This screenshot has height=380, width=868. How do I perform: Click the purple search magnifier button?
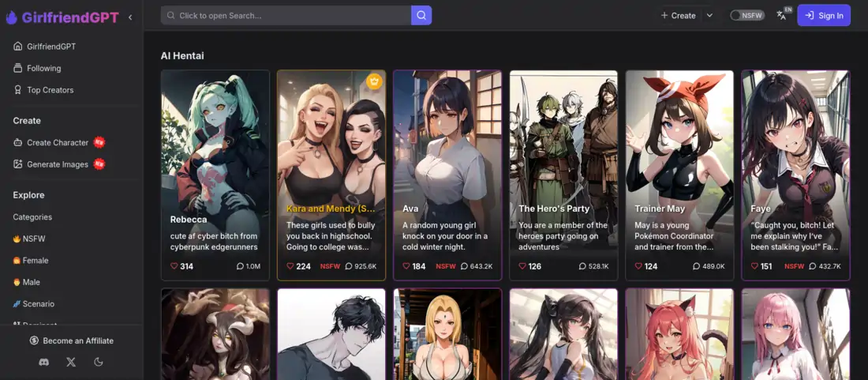[421, 16]
